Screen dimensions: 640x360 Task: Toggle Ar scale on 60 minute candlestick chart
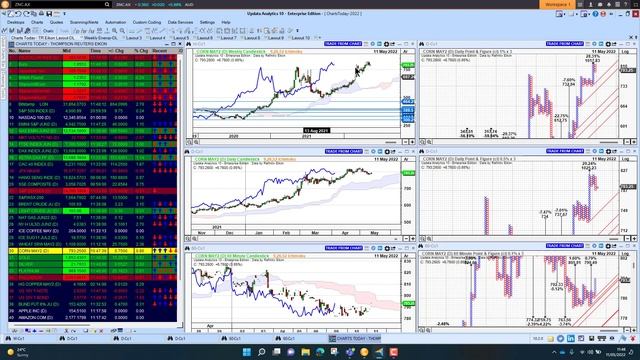(x=406, y=256)
